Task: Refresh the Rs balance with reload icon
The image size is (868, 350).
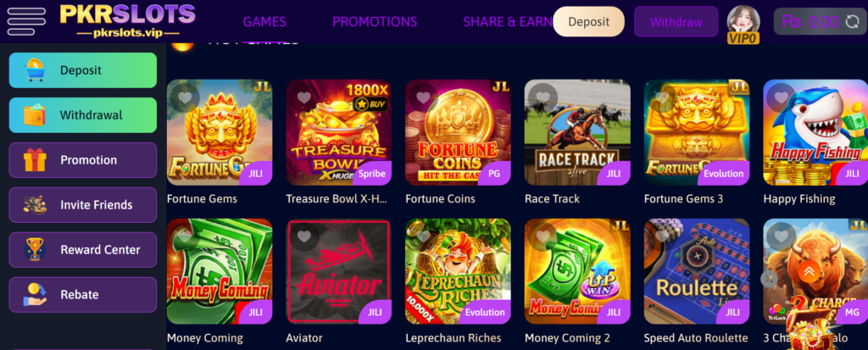Action: pos(852,22)
